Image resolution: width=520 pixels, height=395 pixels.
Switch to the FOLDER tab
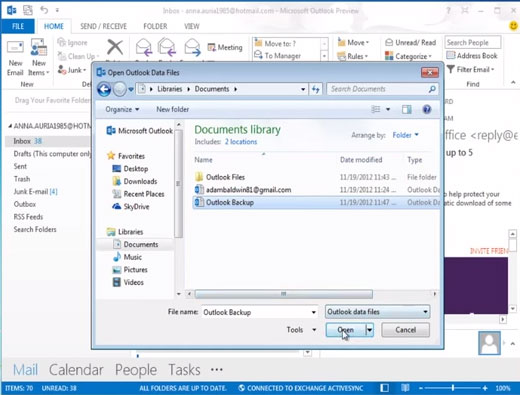click(x=155, y=26)
